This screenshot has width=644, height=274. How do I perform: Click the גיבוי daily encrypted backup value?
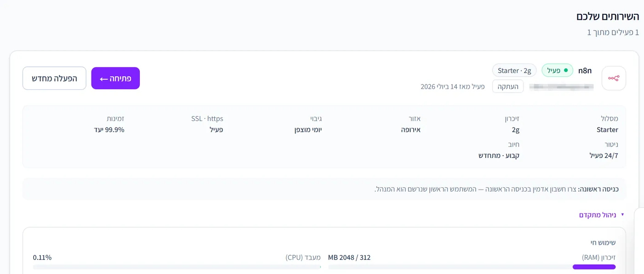coord(308,130)
